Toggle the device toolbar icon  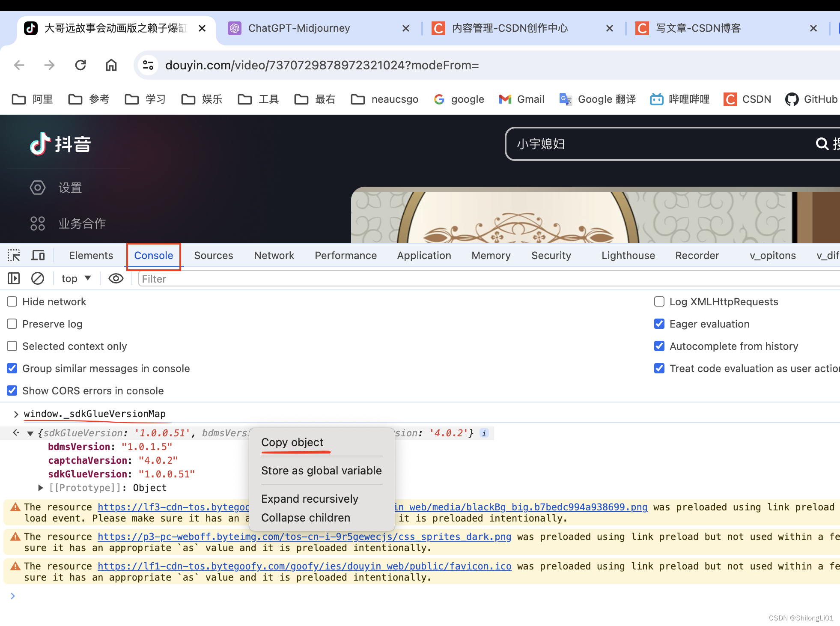pyautogui.click(x=38, y=256)
